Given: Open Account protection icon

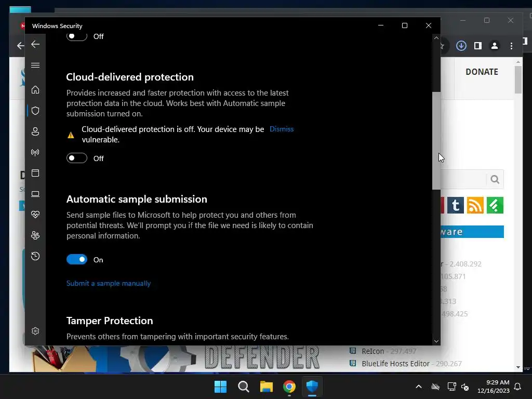Looking at the screenshot, I should (x=35, y=131).
